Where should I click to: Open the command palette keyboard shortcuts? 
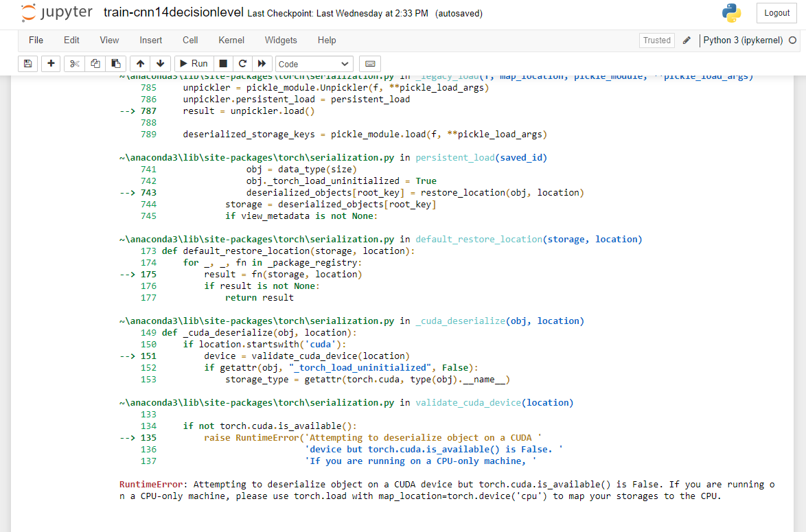[369, 63]
